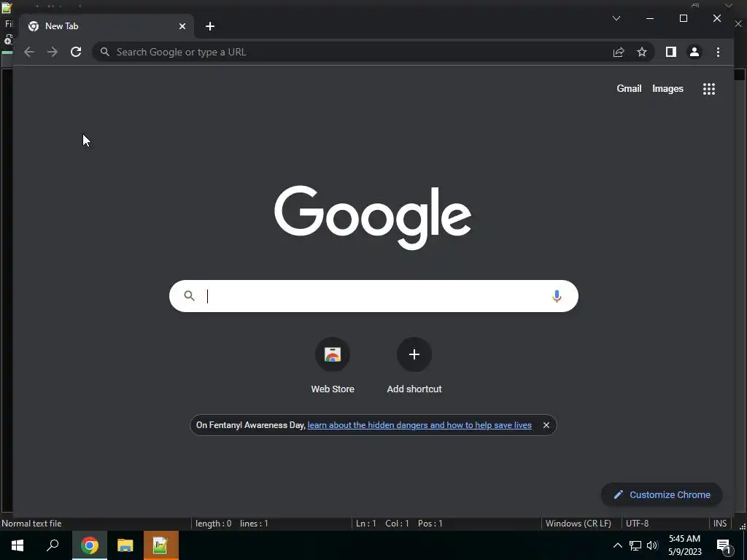
Task: Reload the current page
Action: [x=76, y=52]
